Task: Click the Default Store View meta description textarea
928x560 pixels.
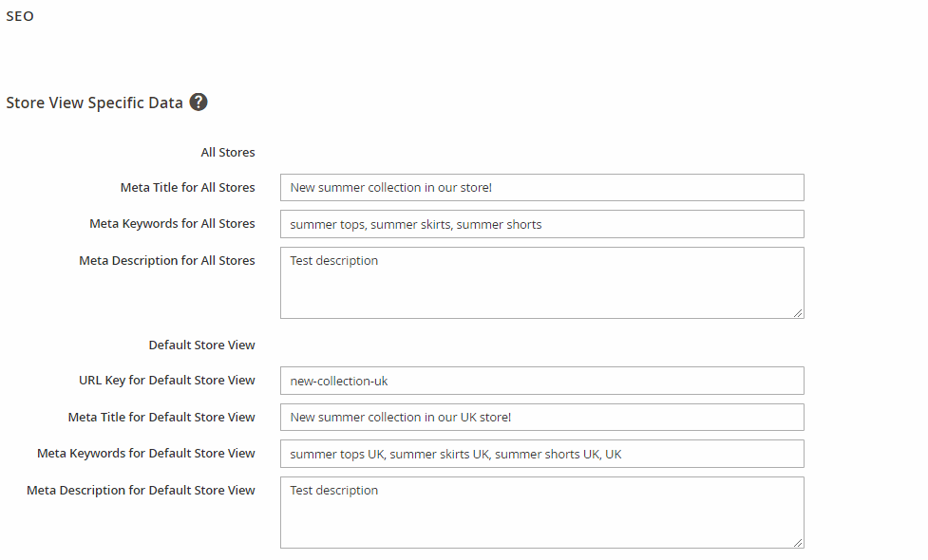Action: pos(541,513)
